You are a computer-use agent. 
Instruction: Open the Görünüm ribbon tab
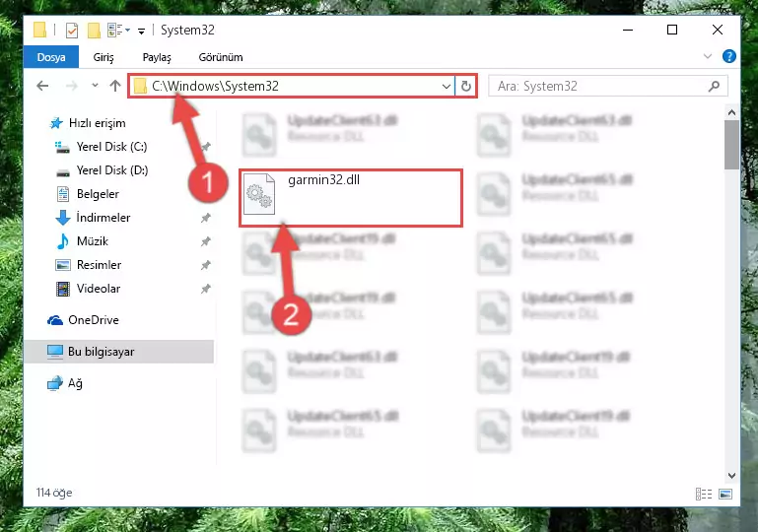point(221,57)
